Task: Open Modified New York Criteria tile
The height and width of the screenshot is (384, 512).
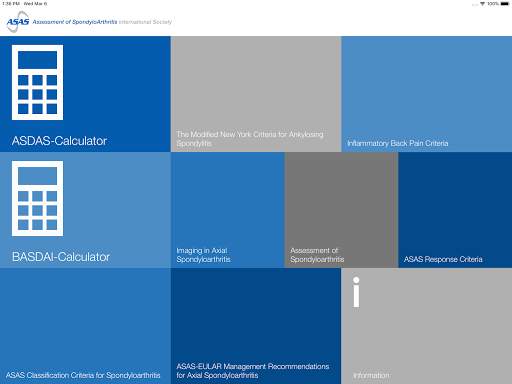Action: click(256, 94)
